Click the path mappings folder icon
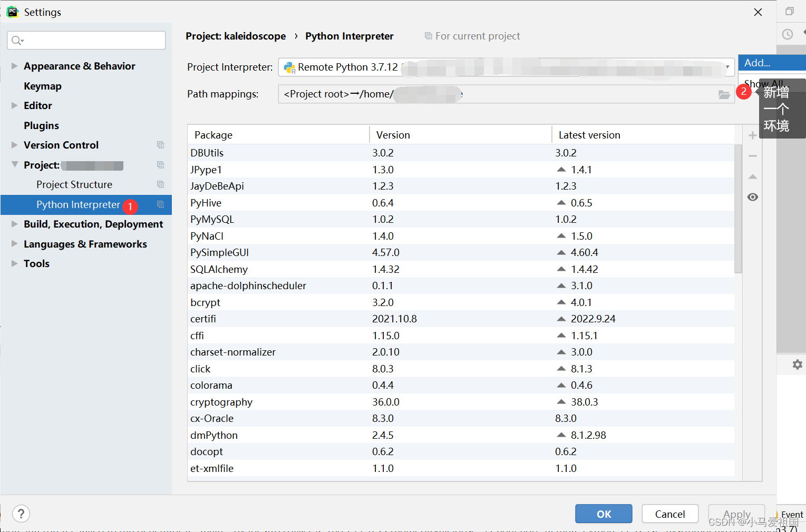The image size is (806, 532). click(724, 94)
